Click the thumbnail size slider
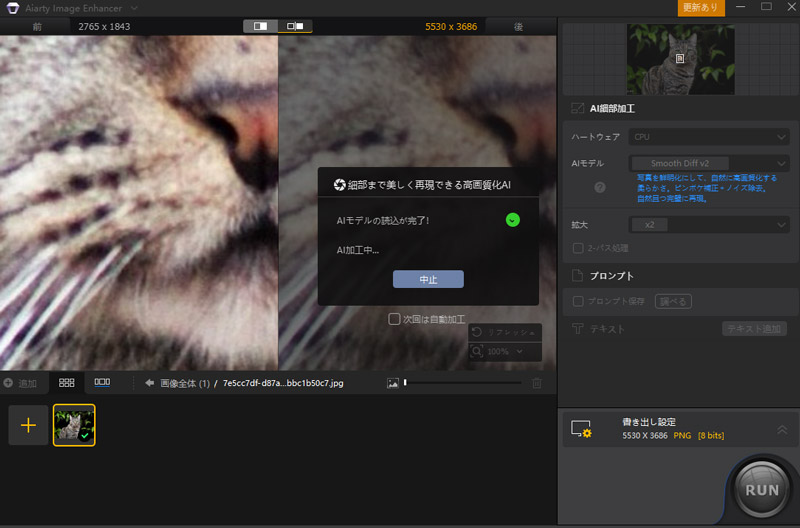The image size is (800, 528). click(x=462, y=383)
